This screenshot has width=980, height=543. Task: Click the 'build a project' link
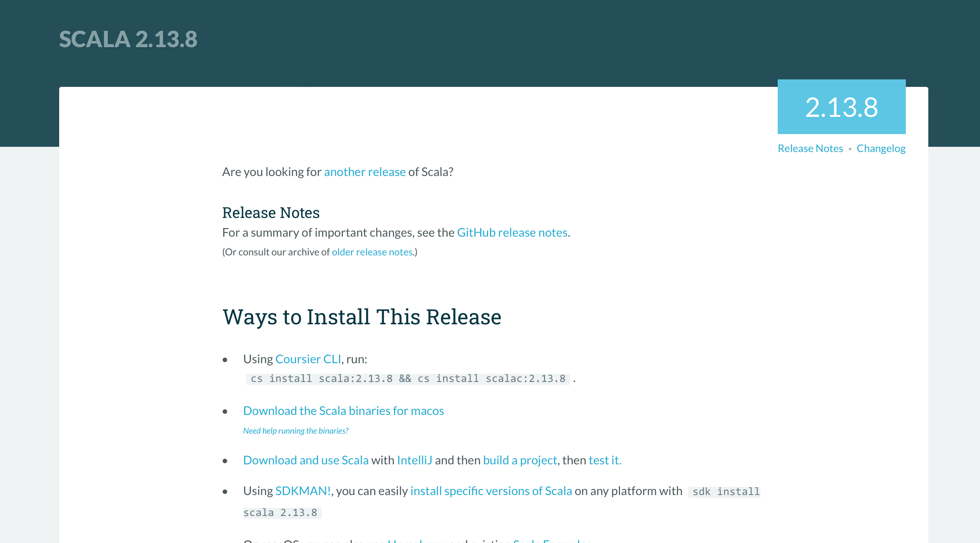[520, 460]
